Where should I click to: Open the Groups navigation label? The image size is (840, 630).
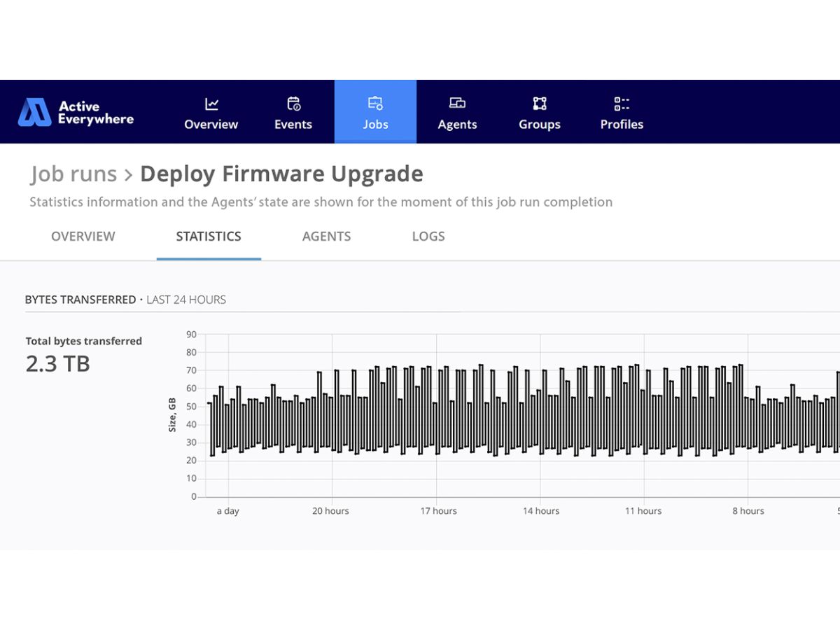540,125
